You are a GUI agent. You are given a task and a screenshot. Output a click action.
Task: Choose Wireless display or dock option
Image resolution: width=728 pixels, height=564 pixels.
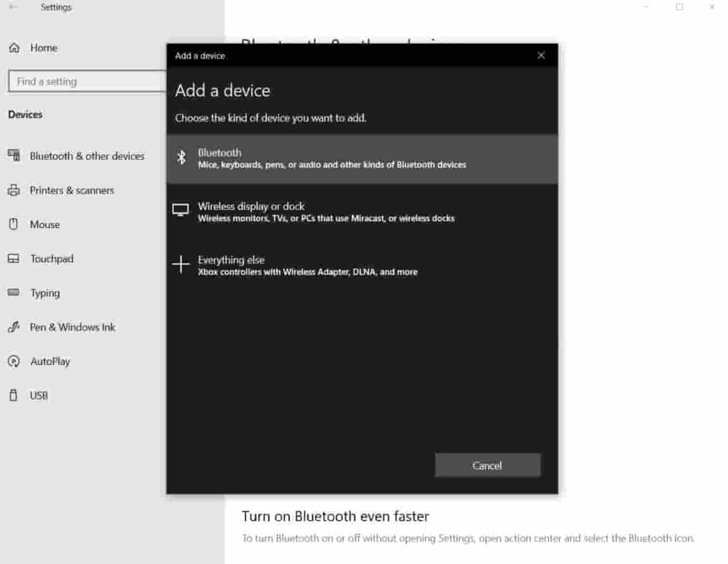[362, 212]
